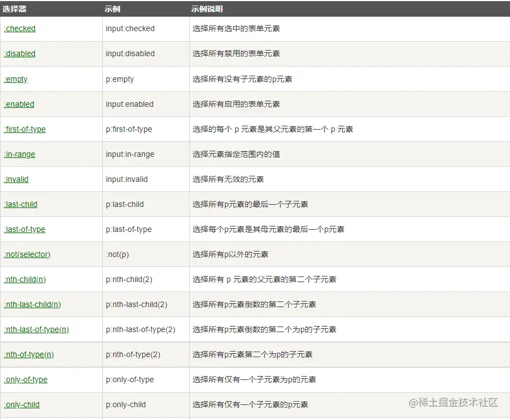Viewport: 510px width, 420px height.
Task: Click description 选择所有p元素的最后一个子元素
Action: point(250,204)
